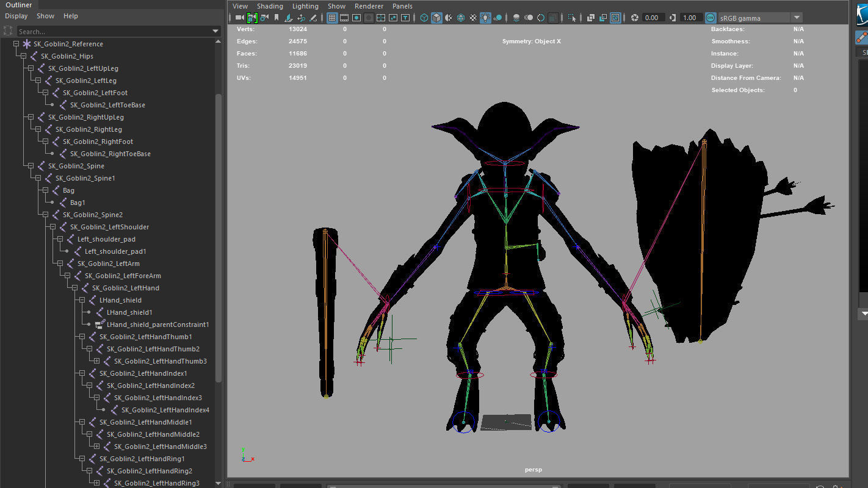Expand the SK_Goblin2_LeftHandMiddle3 node
This screenshot has height=488, width=868.
(x=97, y=447)
